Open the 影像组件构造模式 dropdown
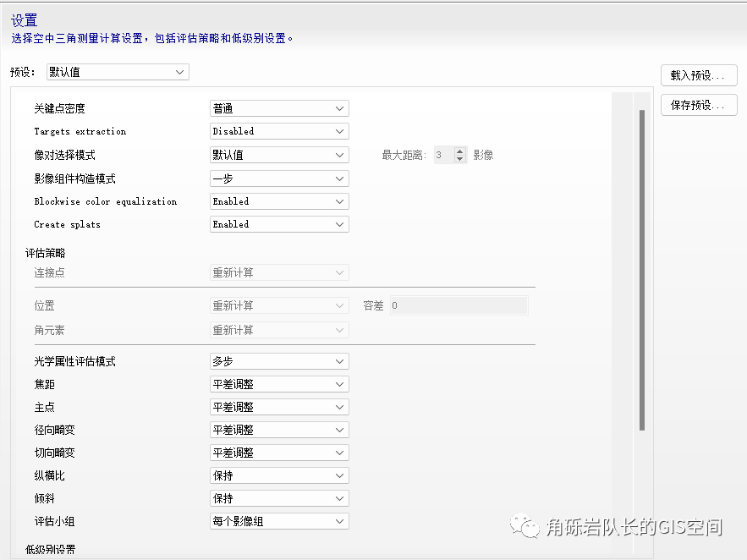 (x=278, y=179)
